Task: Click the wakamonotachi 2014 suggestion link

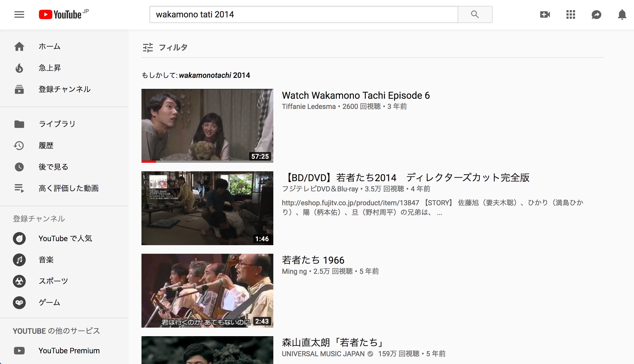Action: tap(214, 75)
